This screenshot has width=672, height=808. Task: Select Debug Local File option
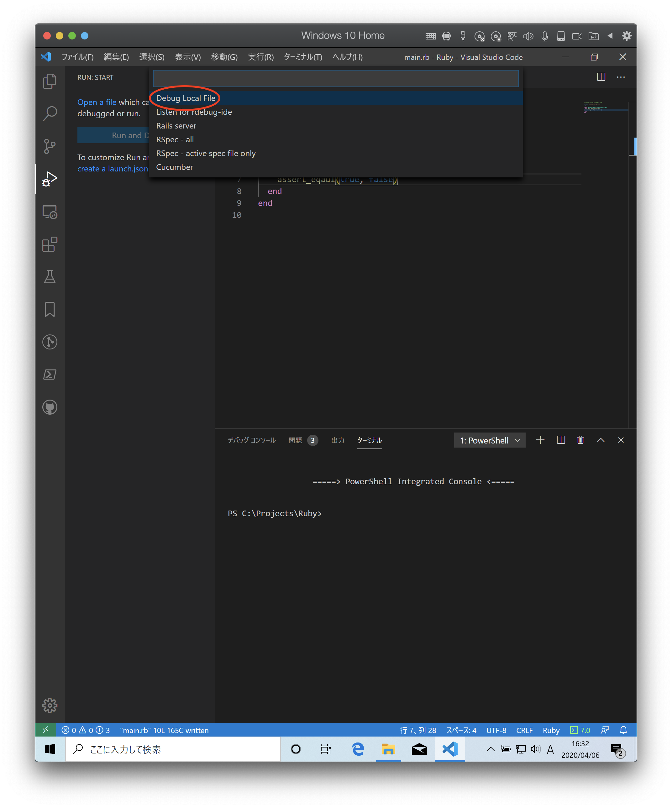tap(186, 98)
